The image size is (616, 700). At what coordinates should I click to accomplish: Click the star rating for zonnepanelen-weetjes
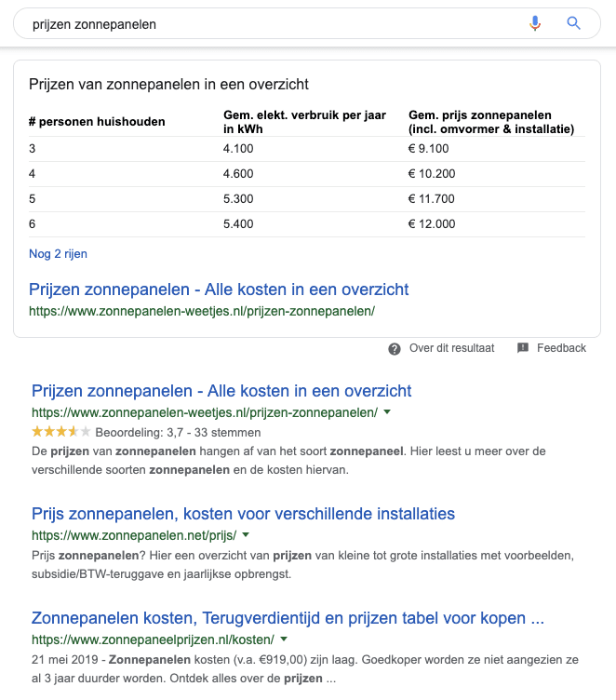tap(61, 432)
